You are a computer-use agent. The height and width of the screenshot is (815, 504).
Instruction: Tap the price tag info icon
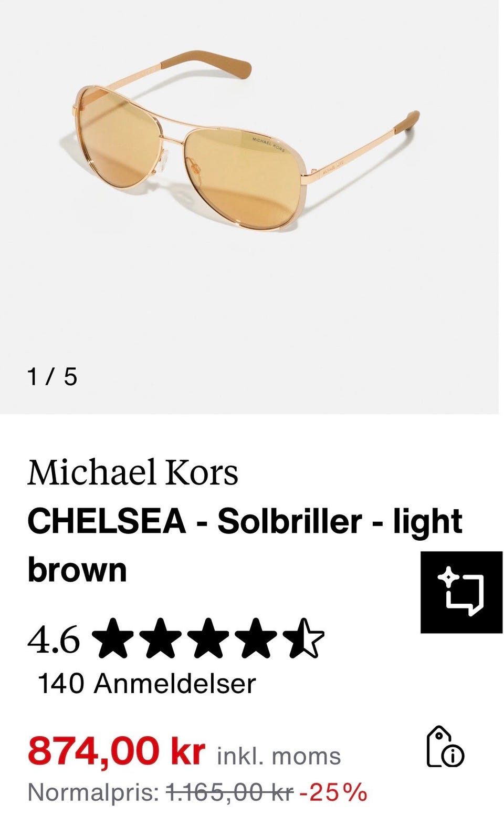[x=445, y=747]
